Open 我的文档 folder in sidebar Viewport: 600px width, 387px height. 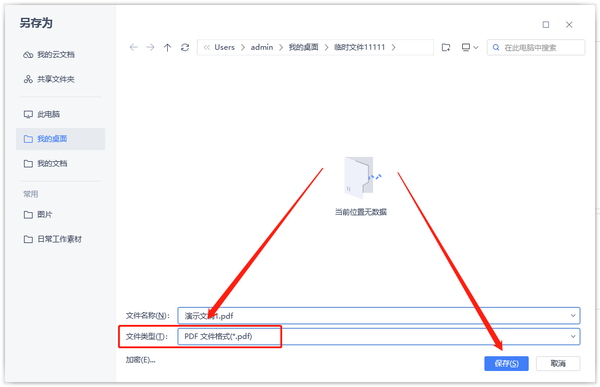pyautogui.click(x=45, y=163)
